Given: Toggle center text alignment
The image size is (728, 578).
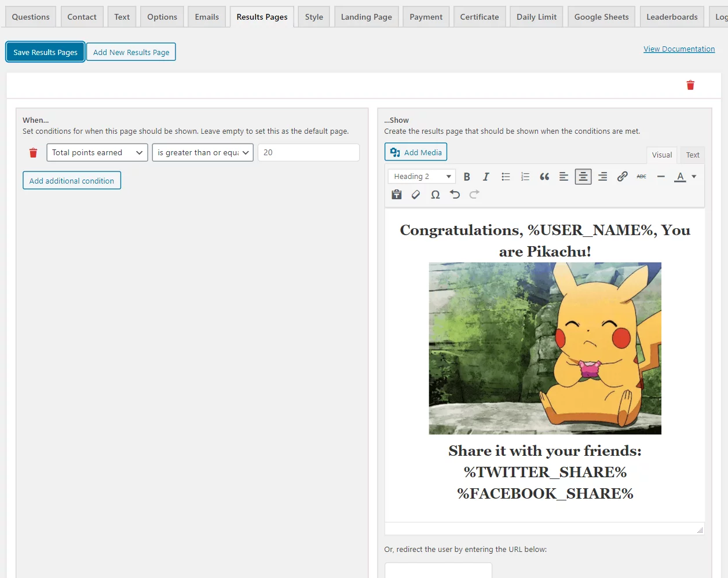Looking at the screenshot, I should [583, 176].
